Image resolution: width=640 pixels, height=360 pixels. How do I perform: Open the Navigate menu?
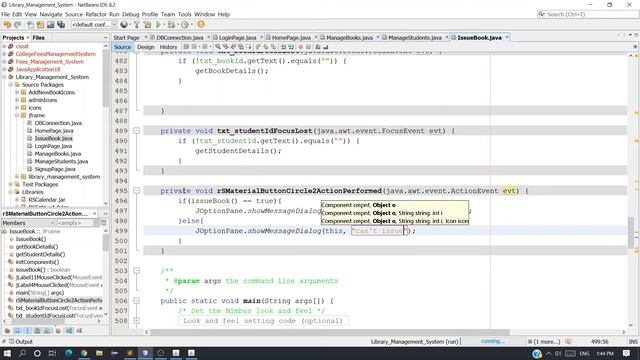[51, 14]
